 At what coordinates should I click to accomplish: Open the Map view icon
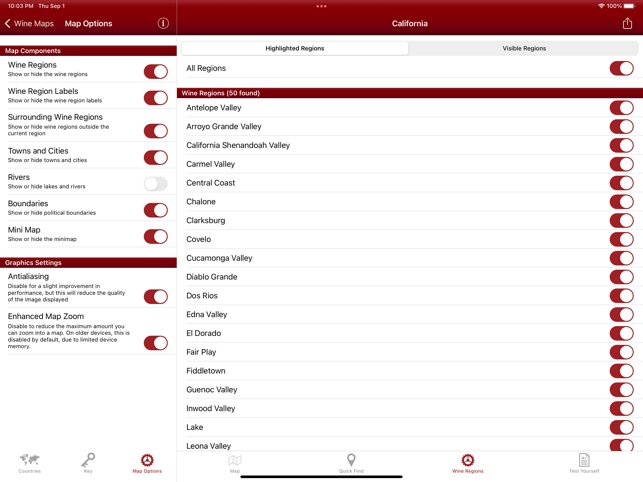tap(235, 461)
